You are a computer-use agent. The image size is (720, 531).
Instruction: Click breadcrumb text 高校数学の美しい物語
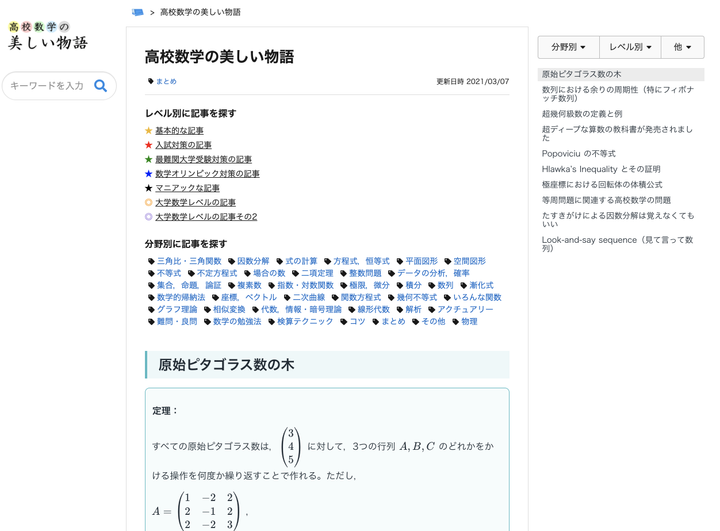click(x=200, y=12)
